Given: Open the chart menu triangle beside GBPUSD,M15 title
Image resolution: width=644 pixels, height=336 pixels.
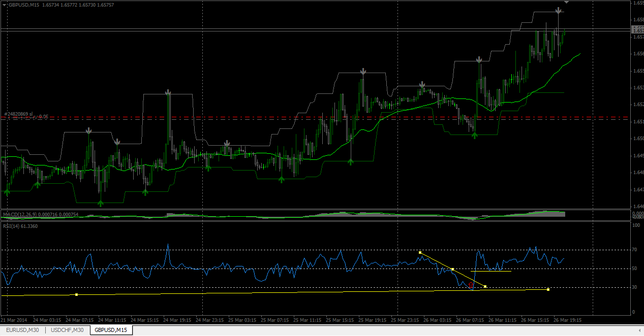Looking at the screenshot, I should click(x=5, y=5).
